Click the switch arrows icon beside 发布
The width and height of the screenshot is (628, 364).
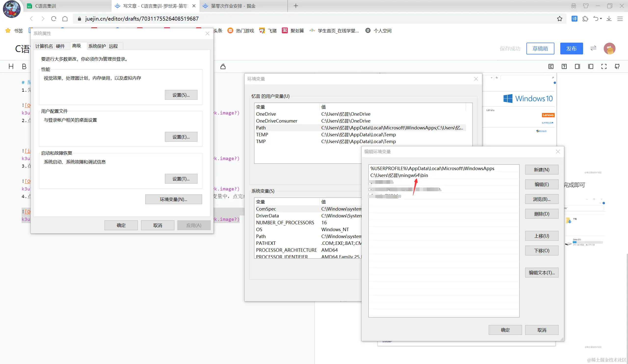[x=593, y=48]
